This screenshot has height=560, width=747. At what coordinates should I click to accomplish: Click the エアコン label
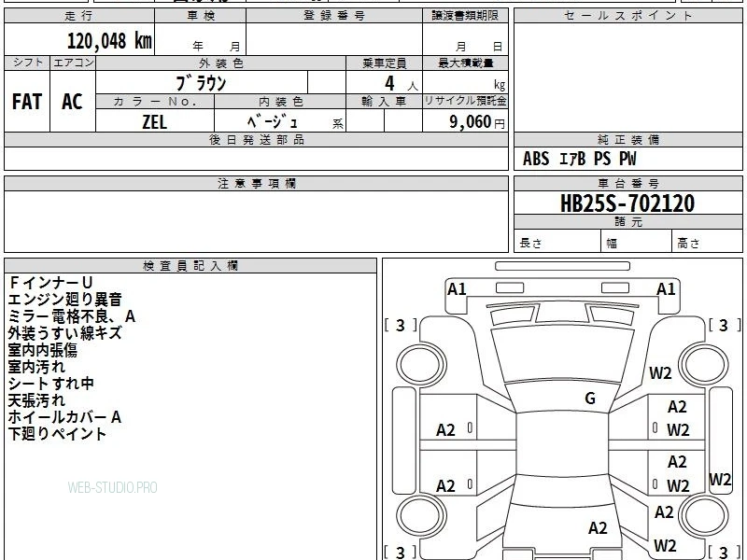[x=73, y=63]
